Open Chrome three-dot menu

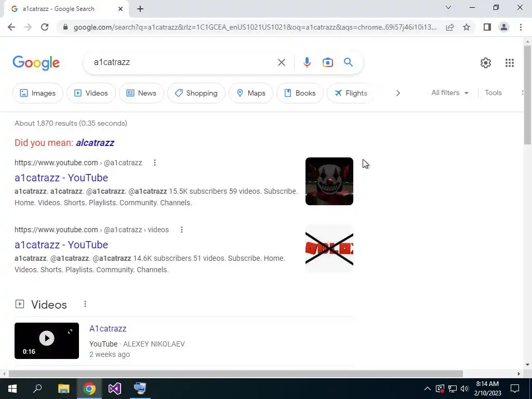[521, 27]
